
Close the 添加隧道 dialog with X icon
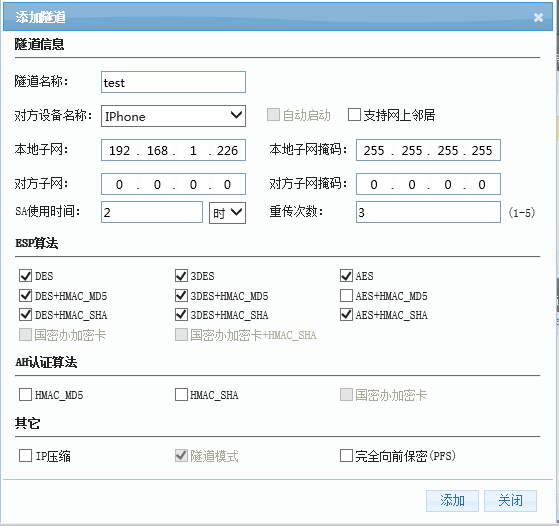[538, 17]
